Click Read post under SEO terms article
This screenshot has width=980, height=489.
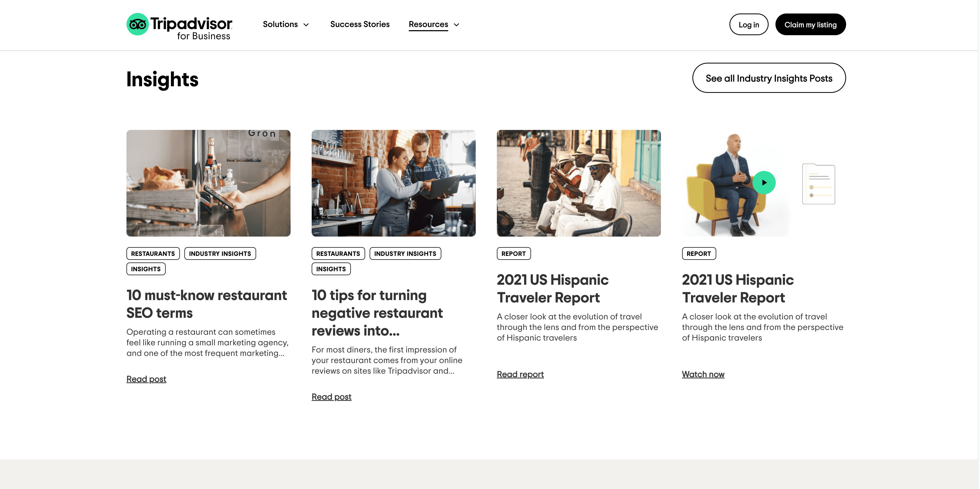point(146,379)
